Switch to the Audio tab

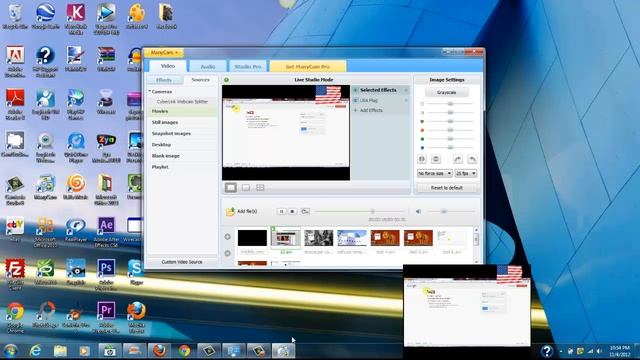point(208,66)
